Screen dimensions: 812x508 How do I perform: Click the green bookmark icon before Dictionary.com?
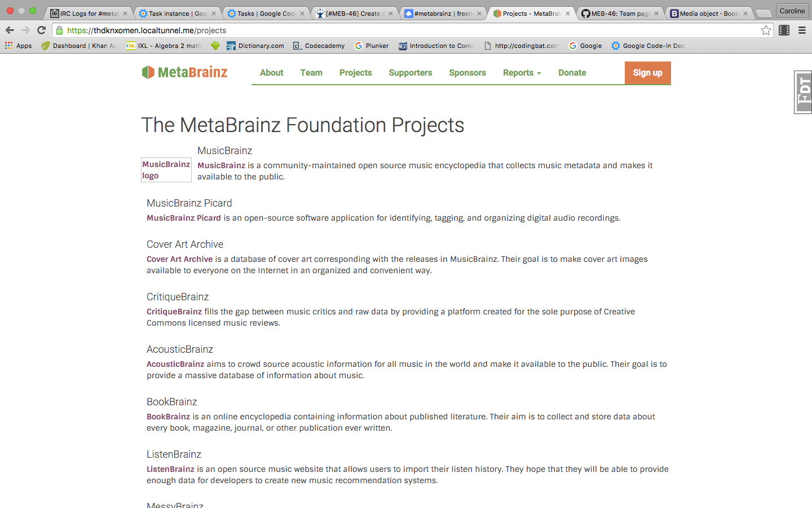point(215,46)
